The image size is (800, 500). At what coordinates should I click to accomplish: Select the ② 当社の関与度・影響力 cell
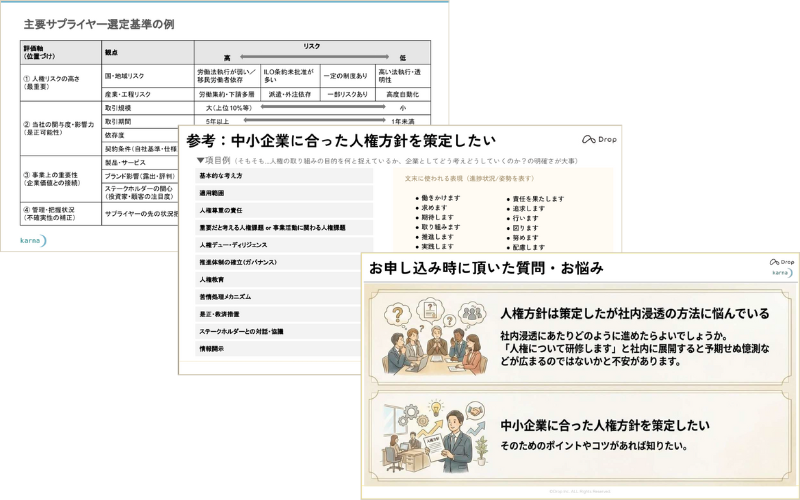click(61, 128)
